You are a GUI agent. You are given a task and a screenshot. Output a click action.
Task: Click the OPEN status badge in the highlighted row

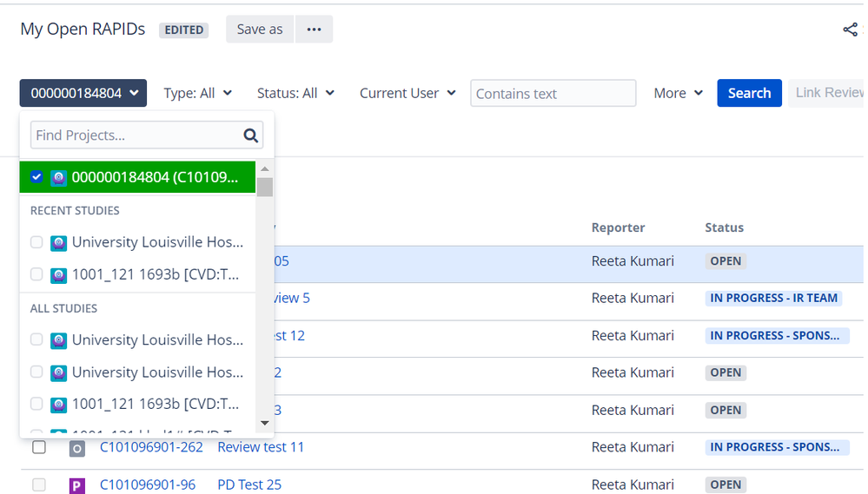726,261
